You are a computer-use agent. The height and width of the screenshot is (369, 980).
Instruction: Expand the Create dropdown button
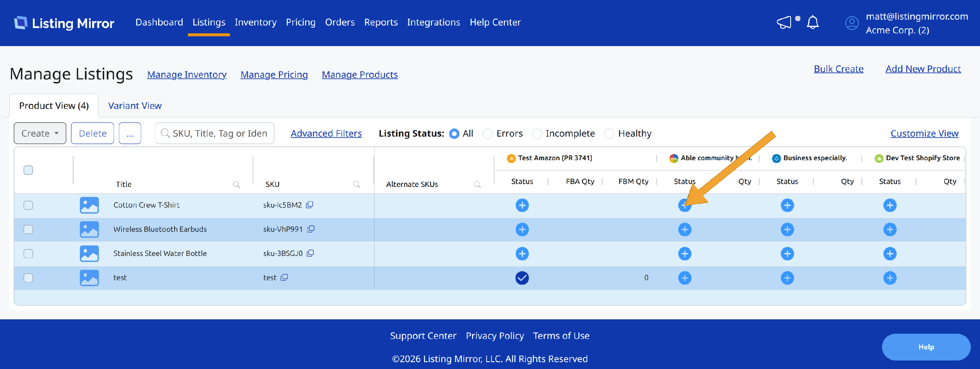[x=40, y=133]
